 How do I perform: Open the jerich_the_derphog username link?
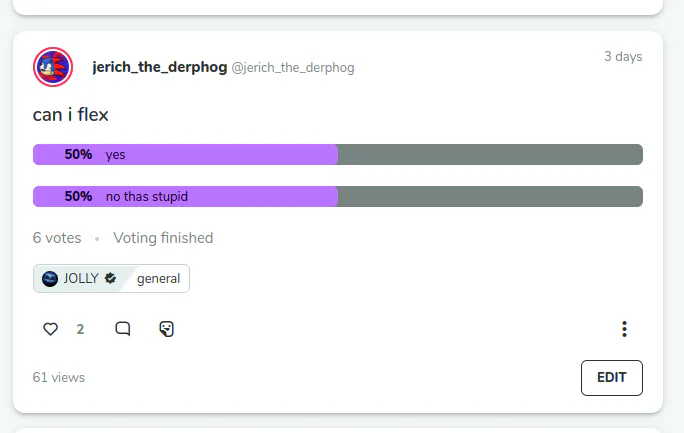click(x=159, y=67)
